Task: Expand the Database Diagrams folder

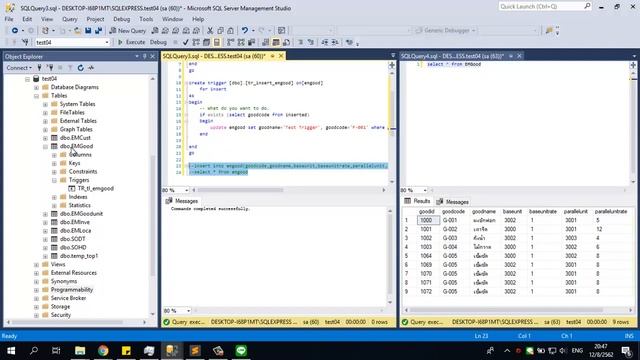Action: pos(36,87)
